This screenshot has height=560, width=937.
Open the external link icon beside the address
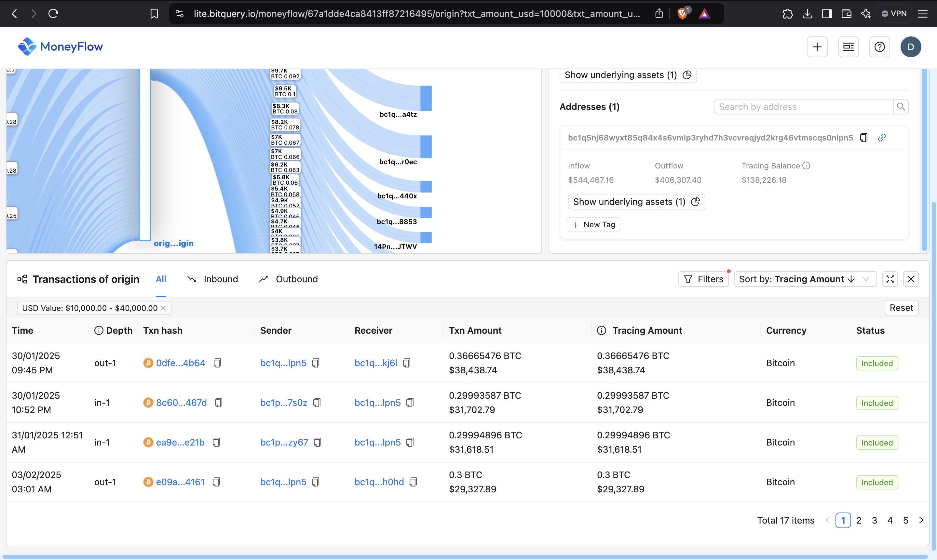(x=882, y=137)
